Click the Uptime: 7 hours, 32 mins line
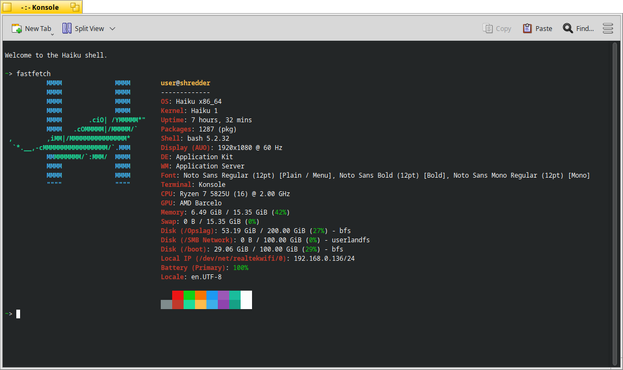 point(206,120)
